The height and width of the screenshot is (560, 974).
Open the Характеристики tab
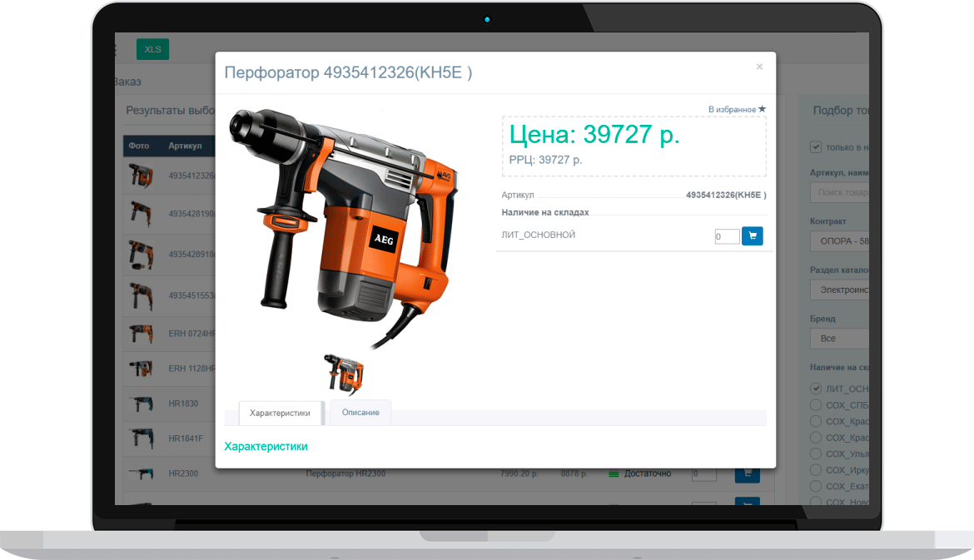[281, 413]
